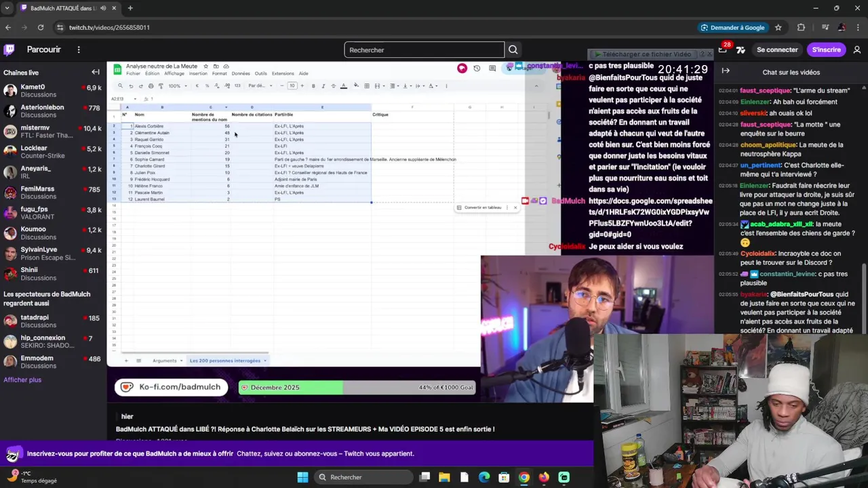868x488 pixels.
Task: Open the Sheets zoom 100% dropdown
Action: pyautogui.click(x=178, y=86)
